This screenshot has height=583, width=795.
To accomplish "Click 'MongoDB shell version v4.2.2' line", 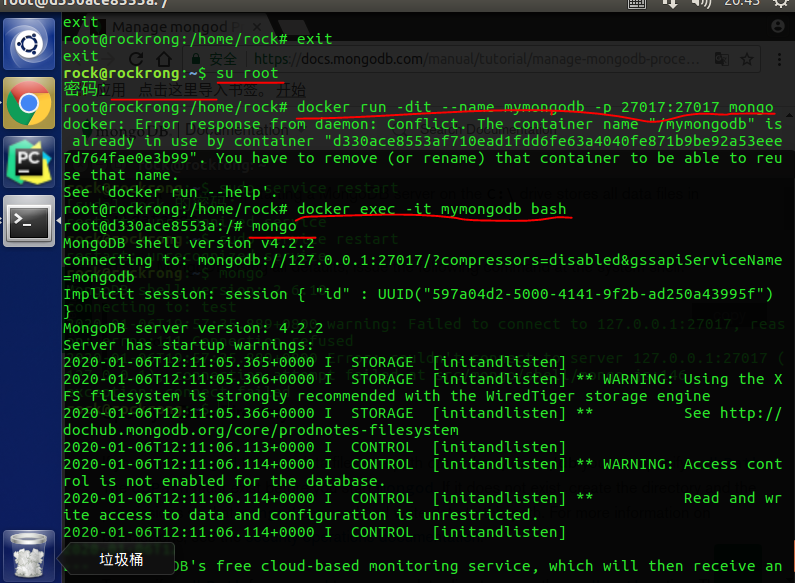I will click(189, 243).
